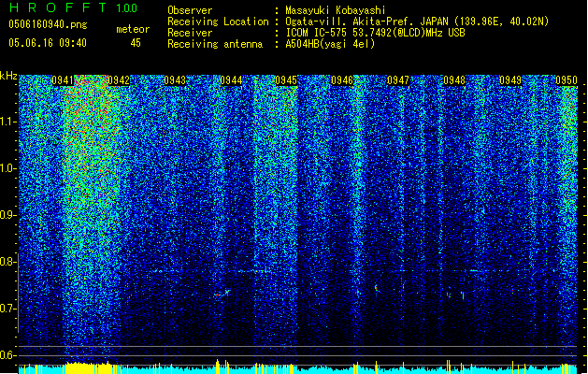
Task: Click observer name Masayuki Kobayashi
Action: click(336, 10)
